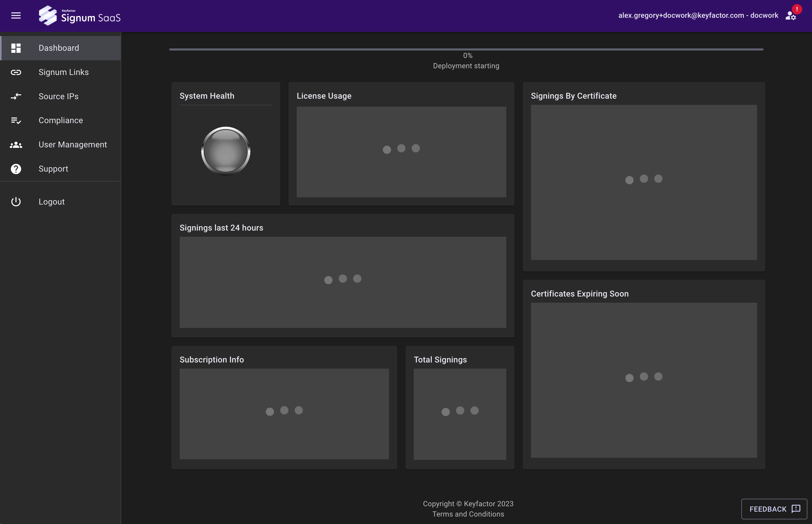
Task: Click the Signum SaaS logo
Action: (80, 16)
